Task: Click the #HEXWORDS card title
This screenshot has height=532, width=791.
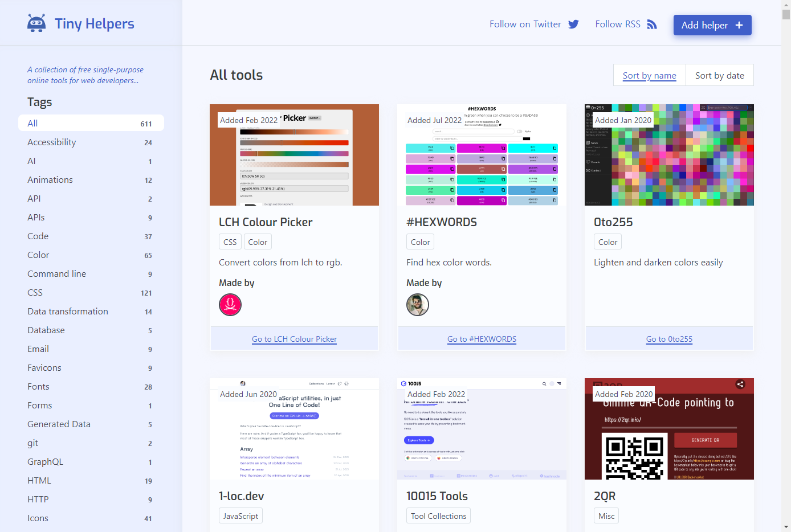Action: 442,222
